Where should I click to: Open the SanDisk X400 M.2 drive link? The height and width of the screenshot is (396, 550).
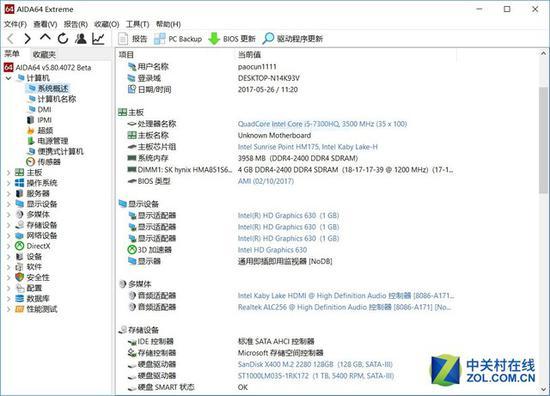pos(315,364)
